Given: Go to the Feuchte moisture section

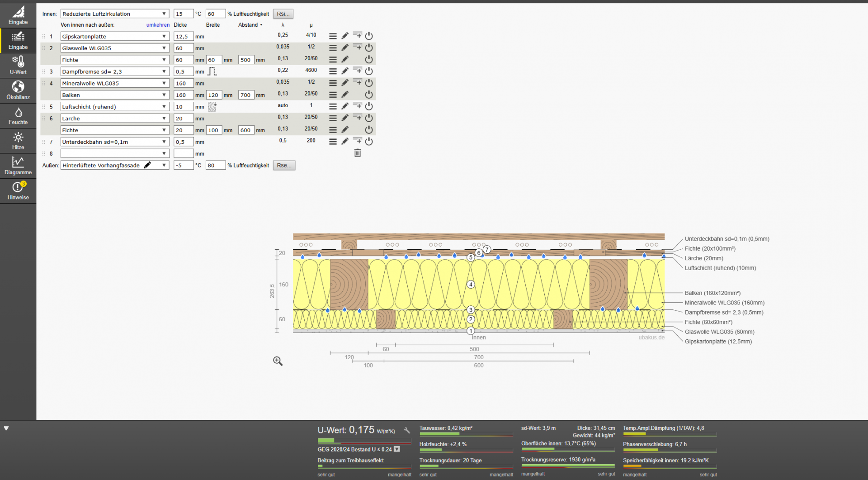Looking at the screenshot, I should [x=18, y=116].
